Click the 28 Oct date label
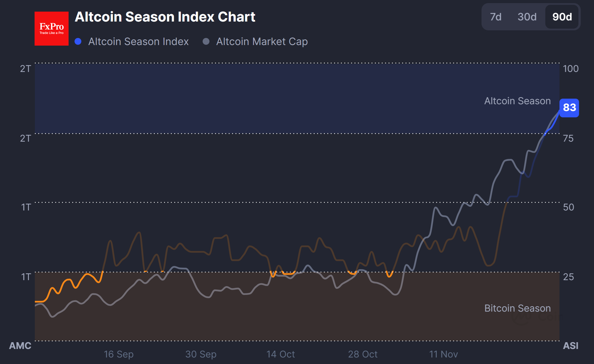Image resolution: width=594 pixels, height=364 pixels. pos(363,354)
